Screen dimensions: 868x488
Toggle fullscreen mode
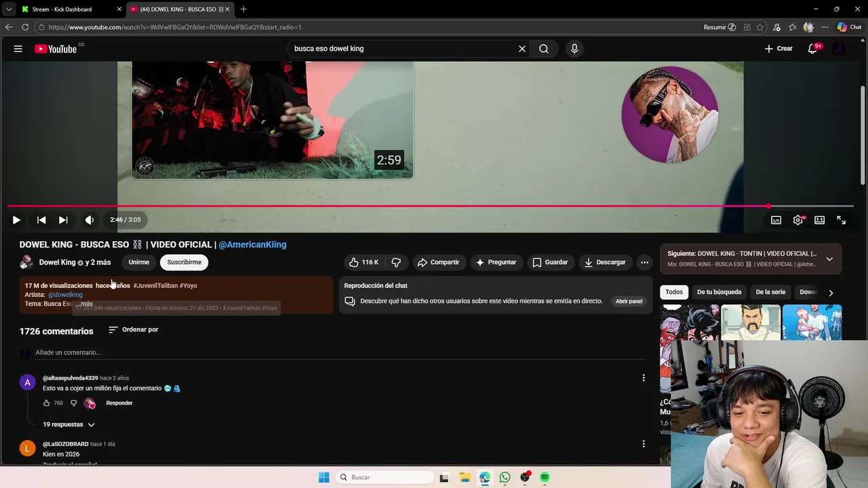pyautogui.click(x=842, y=220)
